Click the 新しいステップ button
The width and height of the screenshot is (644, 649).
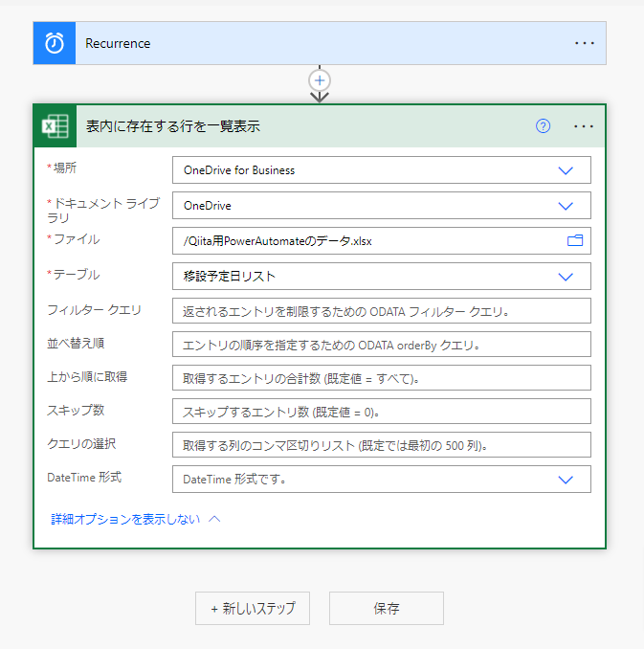coord(253,608)
